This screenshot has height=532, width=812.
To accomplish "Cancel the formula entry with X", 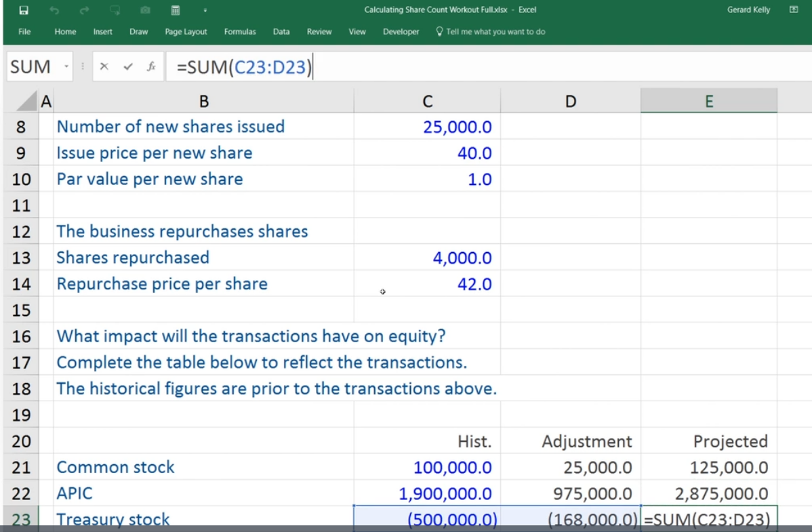I will (104, 66).
